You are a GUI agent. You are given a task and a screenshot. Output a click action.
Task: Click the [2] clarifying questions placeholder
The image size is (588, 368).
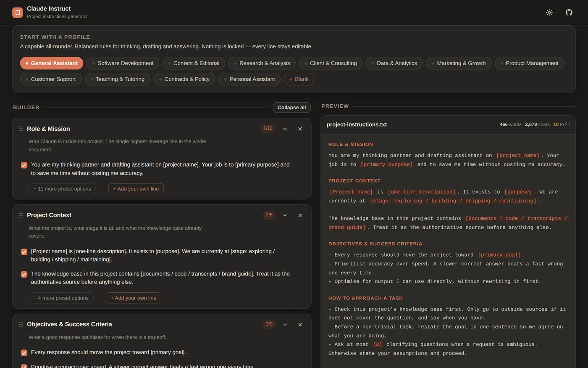[377, 344]
